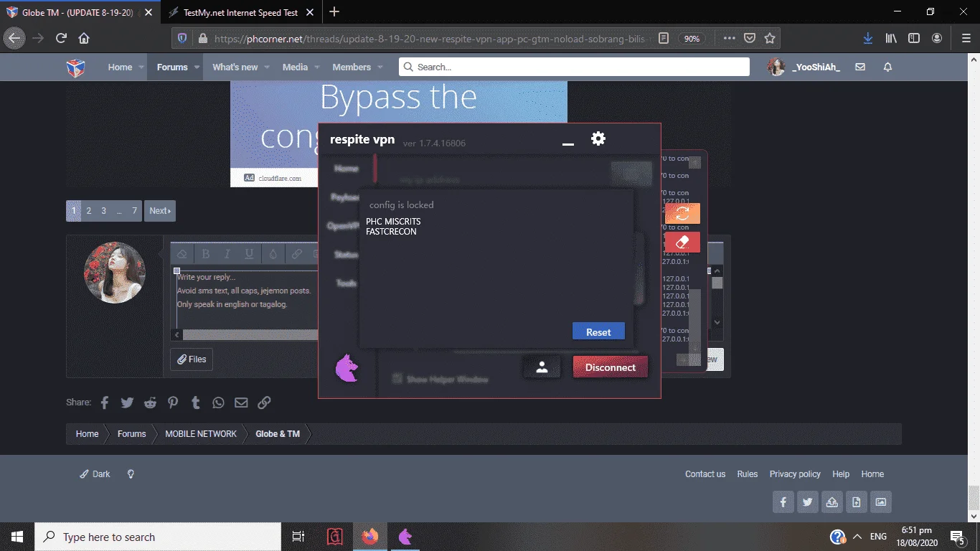The width and height of the screenshot is (980, 551).
Task: Expand the Members nav dropdown arrow
Action: coord(380,67)
